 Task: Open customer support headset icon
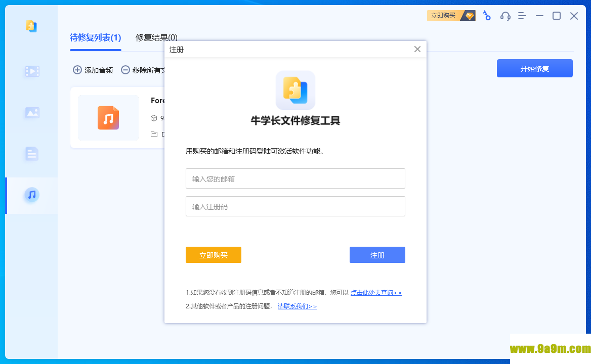click(x=505, y=16)
